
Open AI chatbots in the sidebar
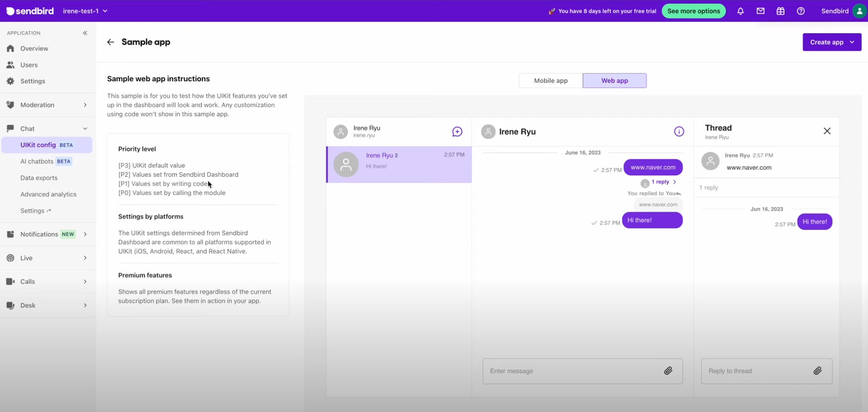point(37,161)
